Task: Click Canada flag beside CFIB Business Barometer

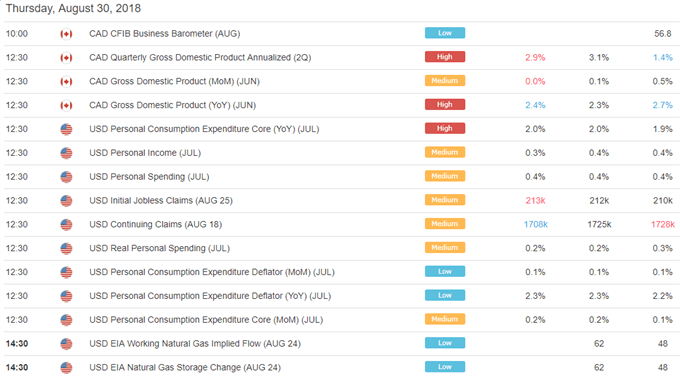Action: (66, 34)
